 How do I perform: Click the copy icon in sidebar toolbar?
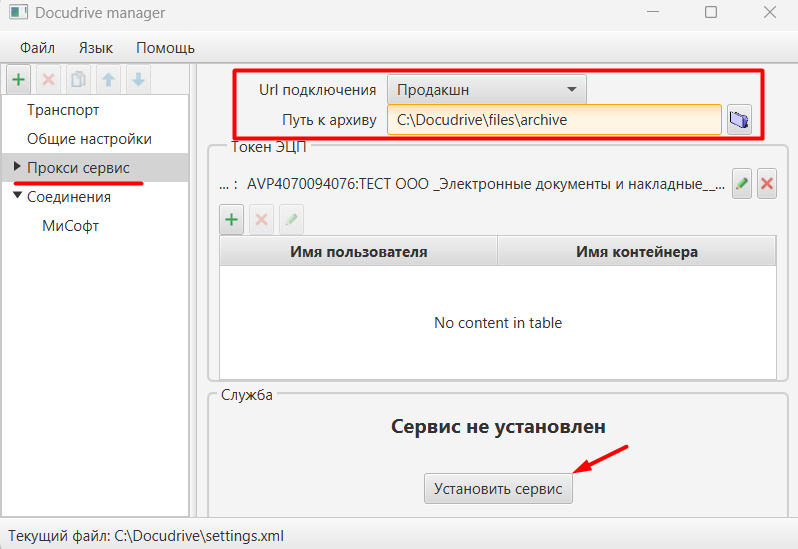78,79
